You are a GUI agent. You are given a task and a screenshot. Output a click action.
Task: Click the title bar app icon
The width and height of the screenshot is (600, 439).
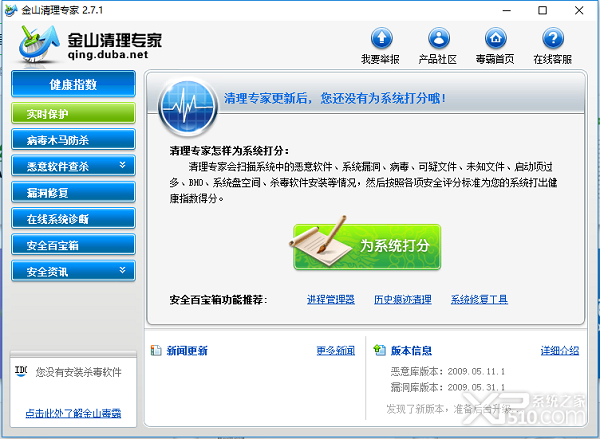11,10
